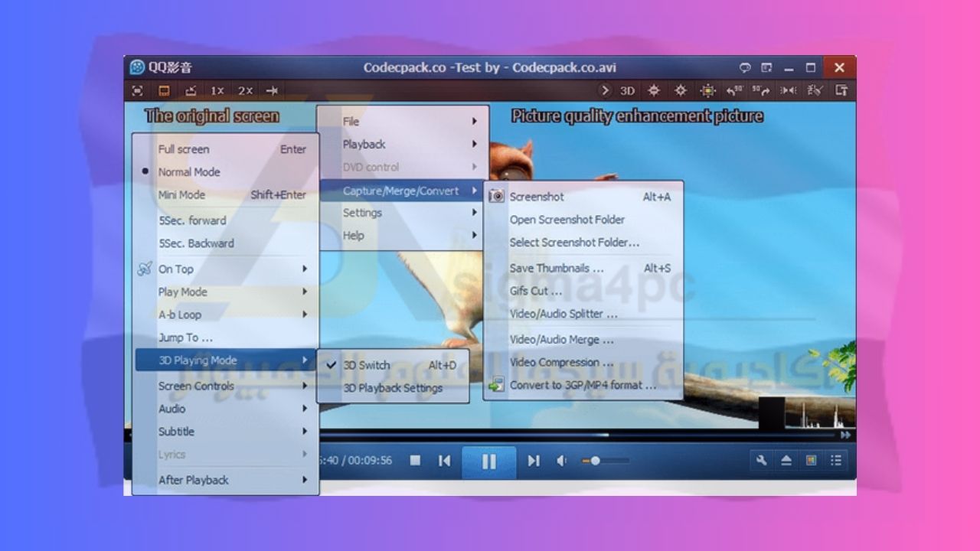980x551 pixels.
Task: Set video size to 1x
Action: pyautogui.click(x=217, y=90)
